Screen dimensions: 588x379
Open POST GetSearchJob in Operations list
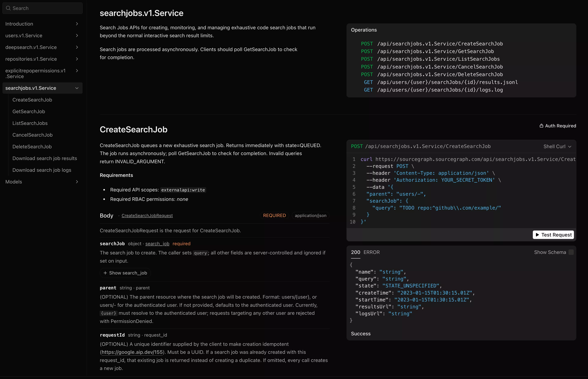point(427,51)
